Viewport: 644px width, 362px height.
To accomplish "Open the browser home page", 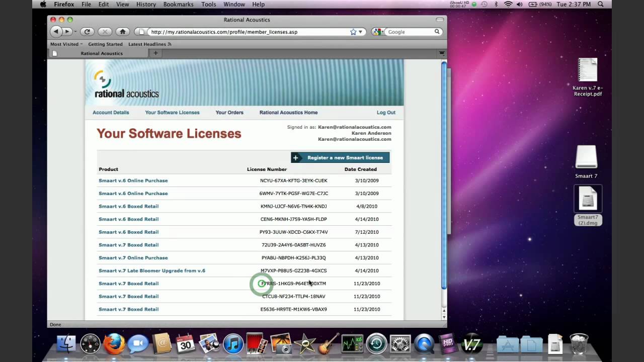I will 122,32.
